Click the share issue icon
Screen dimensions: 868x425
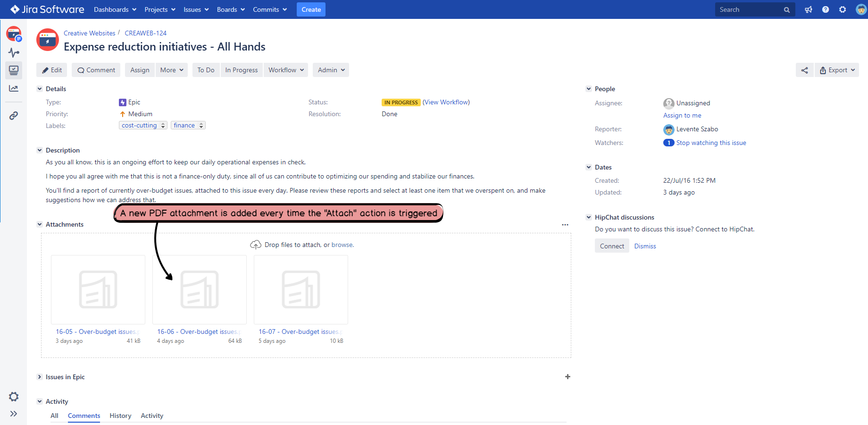(805, 70)
